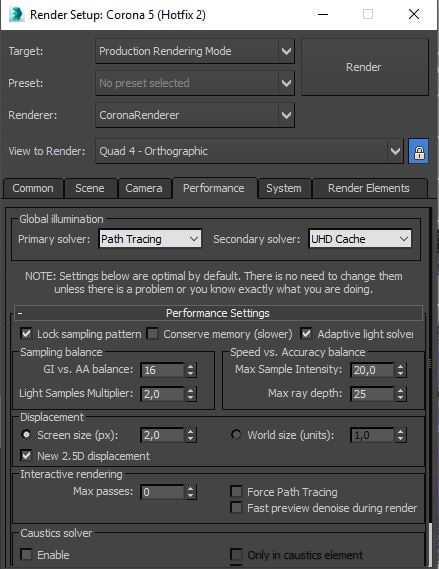Viewport: 439px width, 569px height.
Task: Click the Max Sample Intensity spinner
Action: pyautogui.click(x=401, y=370)
